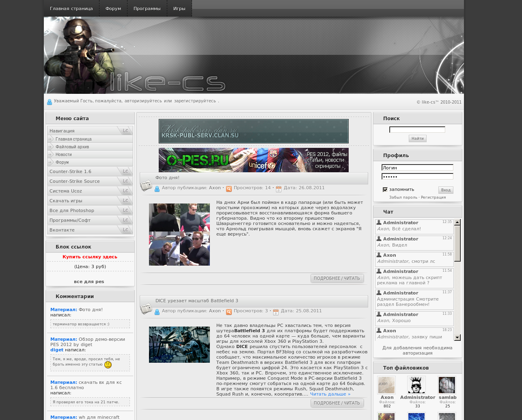Open 'Программы' in the top navigation bar

click(x=147, y=9)
